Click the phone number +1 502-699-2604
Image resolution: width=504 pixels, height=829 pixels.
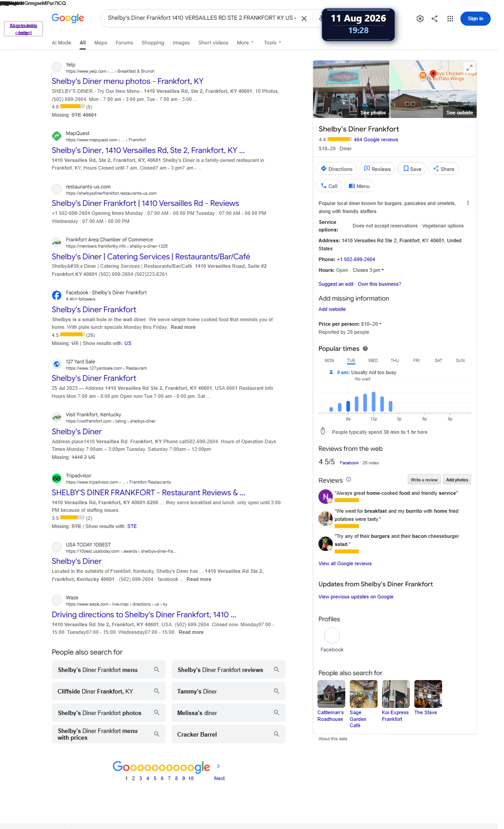356,259
